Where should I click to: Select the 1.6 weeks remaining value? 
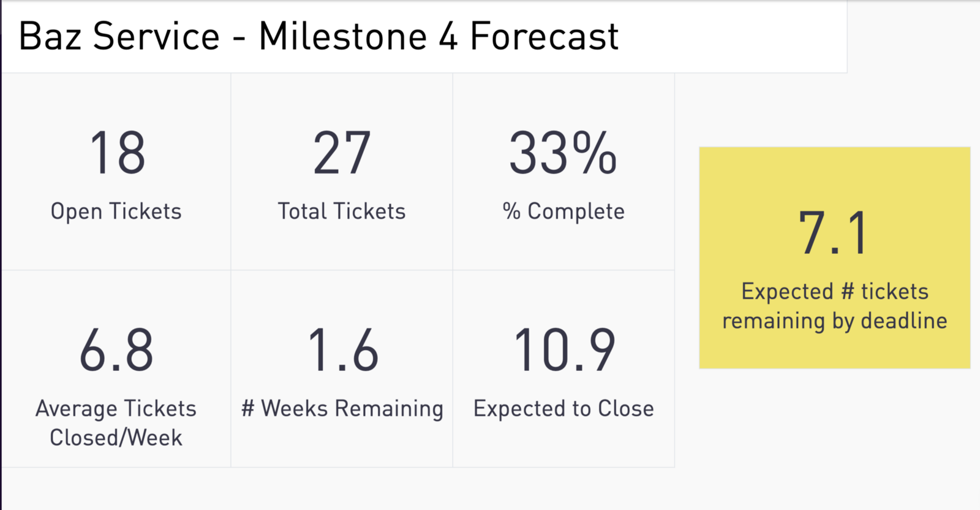click(x=343, y=350)
